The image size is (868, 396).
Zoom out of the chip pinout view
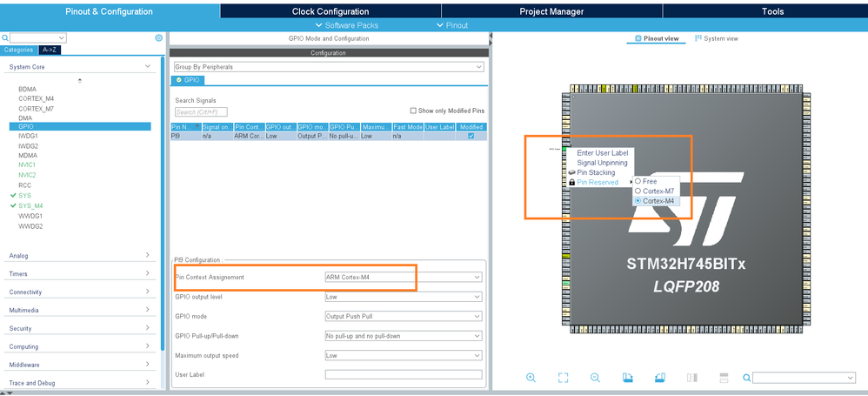(595, 378)
